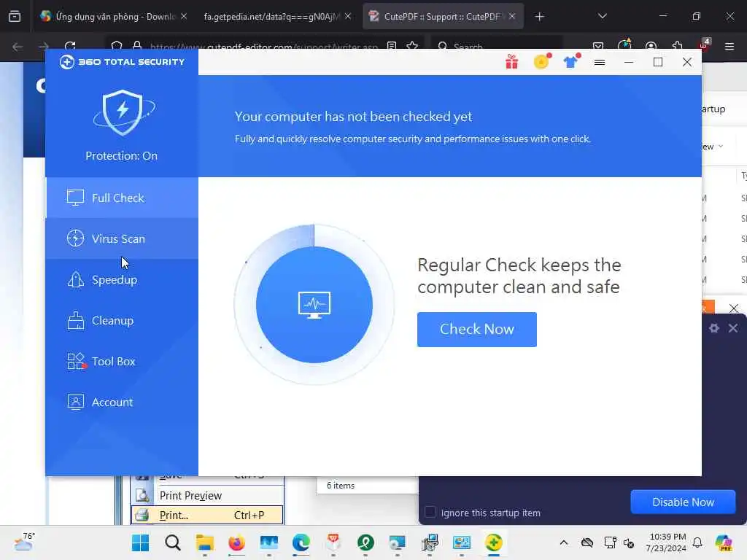The width and height of the screenshot is (747, 560).
Task: Toggle reader view icon in address bar
Action: click(392, 46)
